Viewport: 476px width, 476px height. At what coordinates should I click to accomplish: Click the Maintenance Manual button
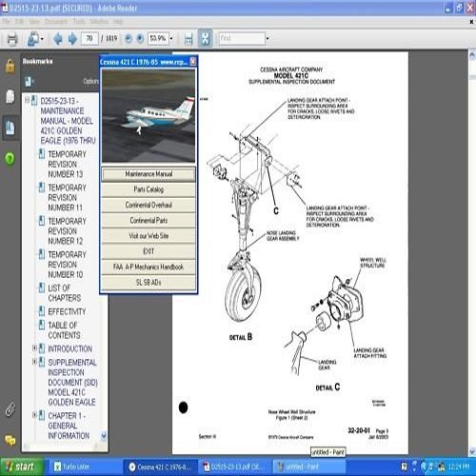149,174
